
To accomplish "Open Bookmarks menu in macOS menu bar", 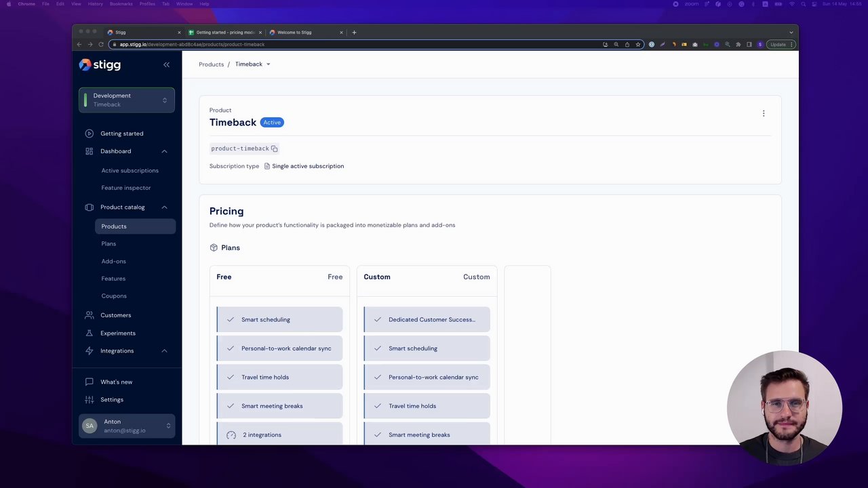I will [x=121, y=4].
